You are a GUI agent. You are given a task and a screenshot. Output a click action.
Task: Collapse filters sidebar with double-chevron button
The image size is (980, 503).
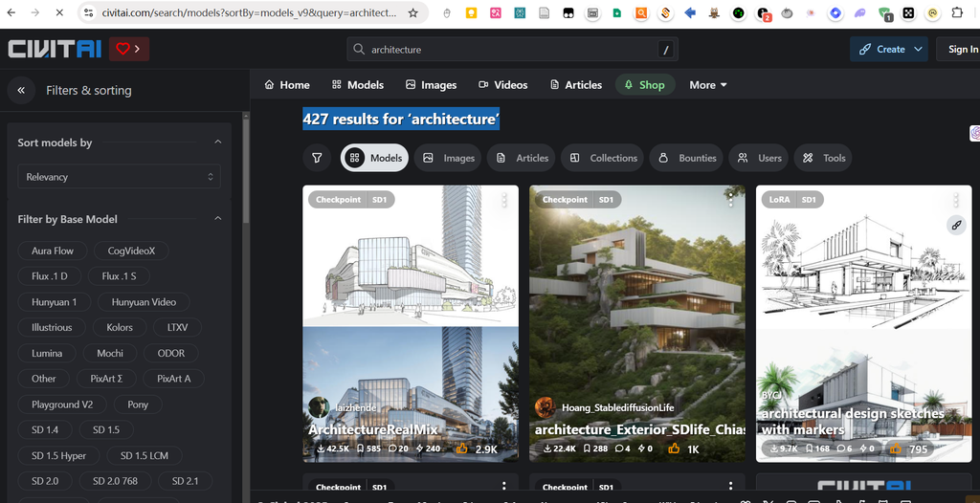tap(21, 90)
